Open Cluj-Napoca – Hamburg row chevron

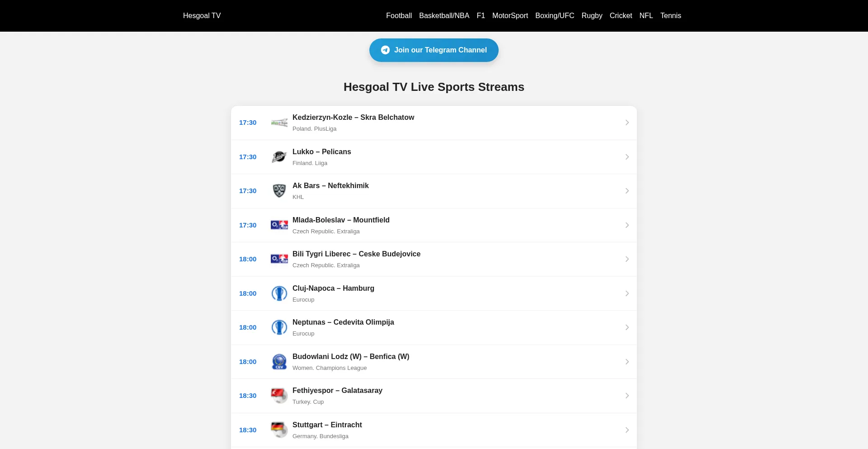627,293
